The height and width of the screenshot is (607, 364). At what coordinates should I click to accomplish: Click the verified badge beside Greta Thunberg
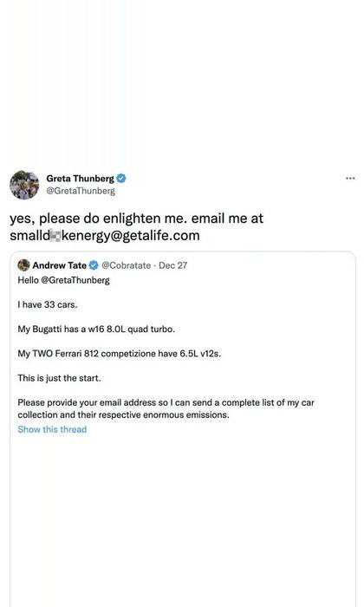[121, 179]
